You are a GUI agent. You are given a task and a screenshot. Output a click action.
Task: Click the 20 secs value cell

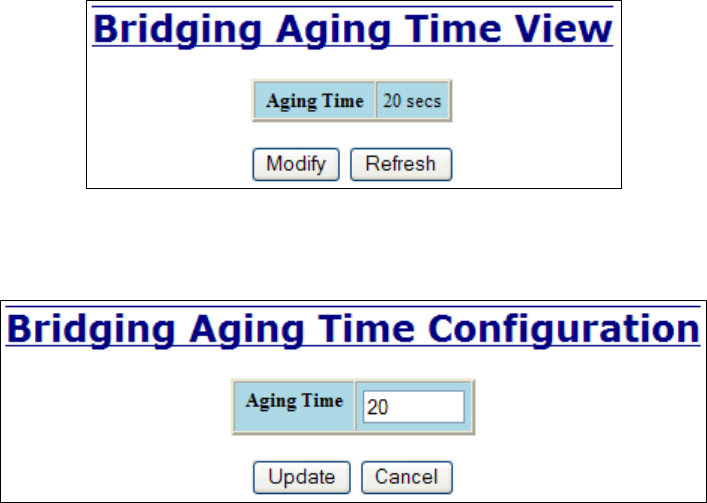[x=412, y=102]
